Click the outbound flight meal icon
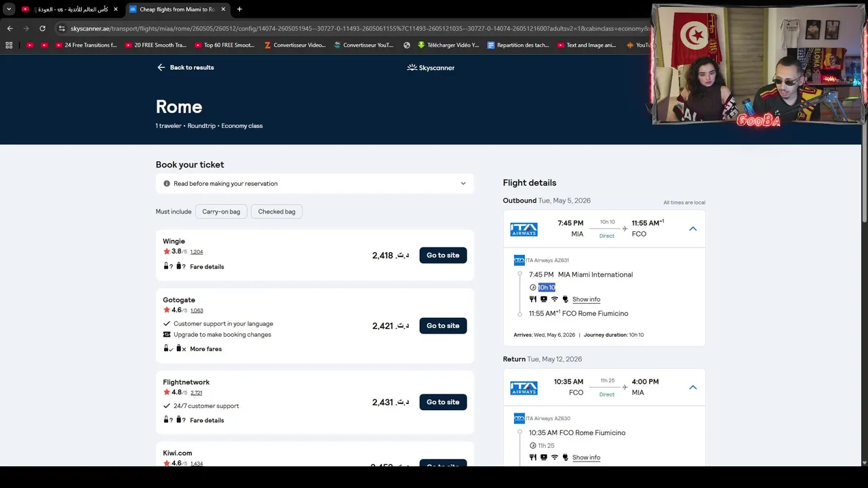This screenshot has width=868, height=488. coord(533,300)
